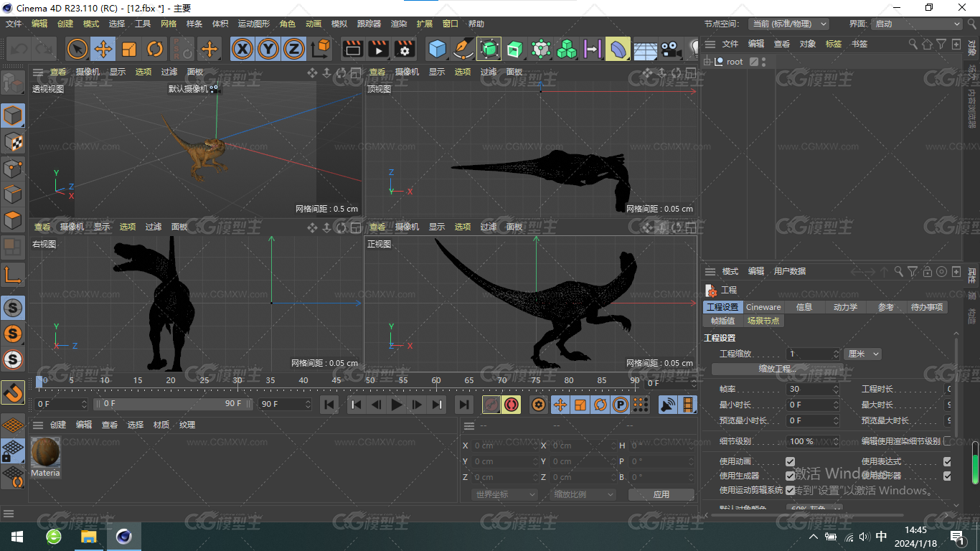The image size is (980, 551).
Task: Click the 应用 button
Action: (x=661, y=494)
